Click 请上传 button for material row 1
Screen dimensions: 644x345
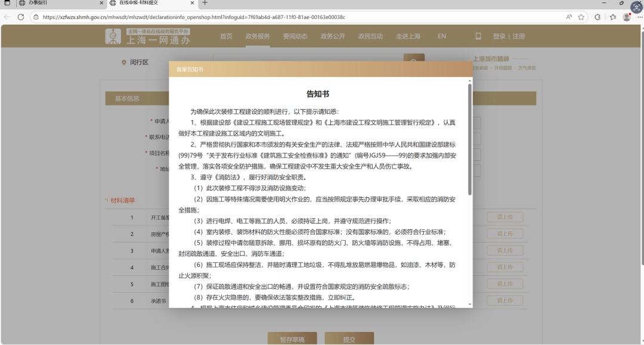pos(504,217)
